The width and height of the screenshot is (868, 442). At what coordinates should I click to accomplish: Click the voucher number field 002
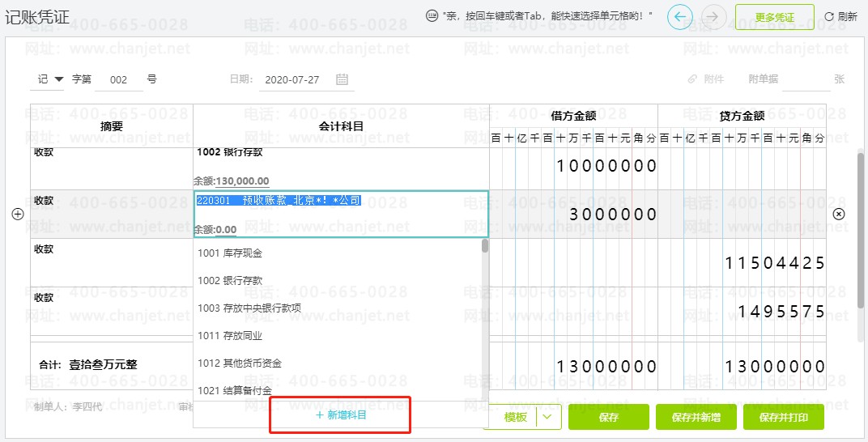118,79
